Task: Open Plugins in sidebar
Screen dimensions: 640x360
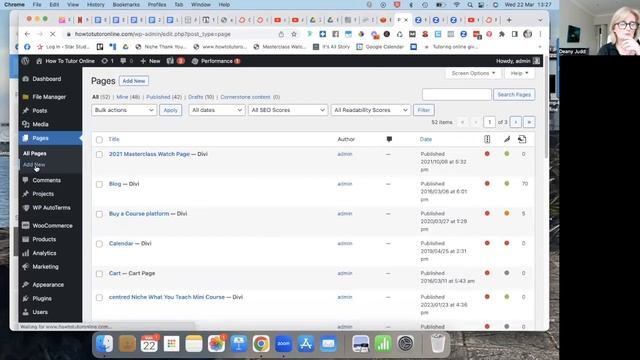Action: (x=42, y=299)
